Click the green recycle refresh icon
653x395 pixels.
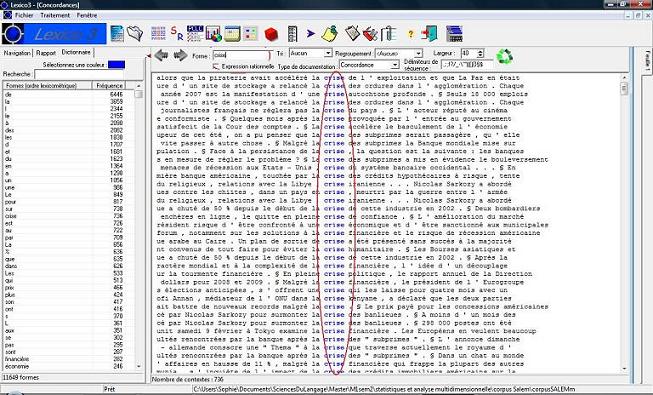click(505, 56)
